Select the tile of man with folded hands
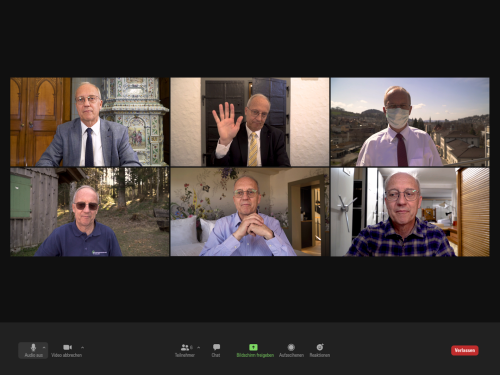Screen dimensions: 500x375 click(250, 212)
